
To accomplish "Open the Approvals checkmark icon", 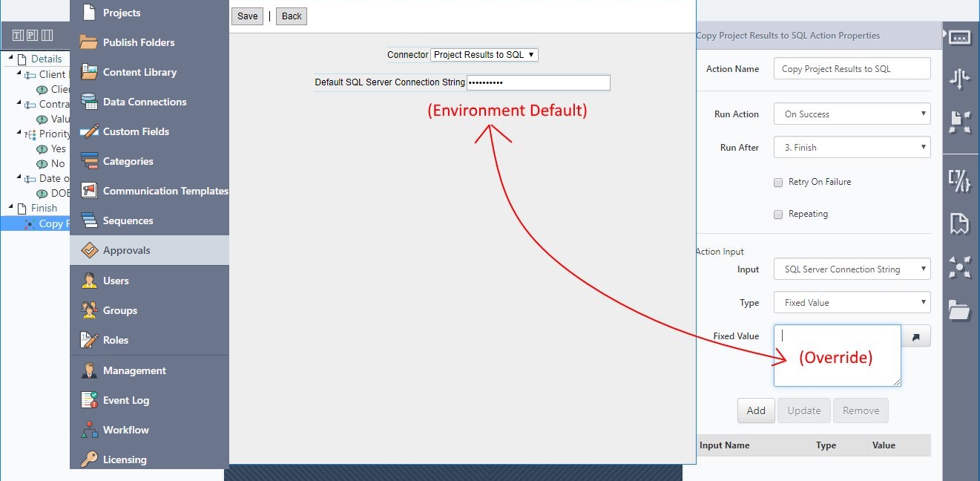I will (x=89, y=250).
